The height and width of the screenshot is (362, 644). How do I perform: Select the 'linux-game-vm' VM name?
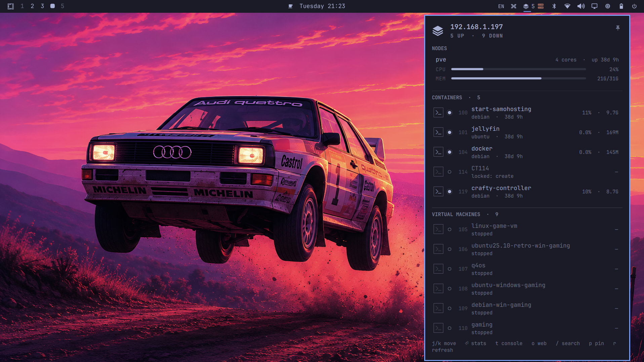pos(494,226)
